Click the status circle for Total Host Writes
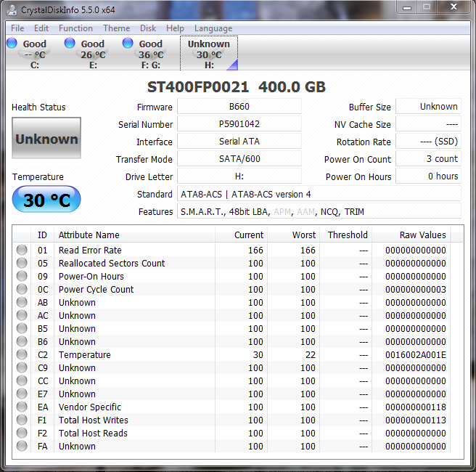The image size is (476, 472). click(22, 420)
